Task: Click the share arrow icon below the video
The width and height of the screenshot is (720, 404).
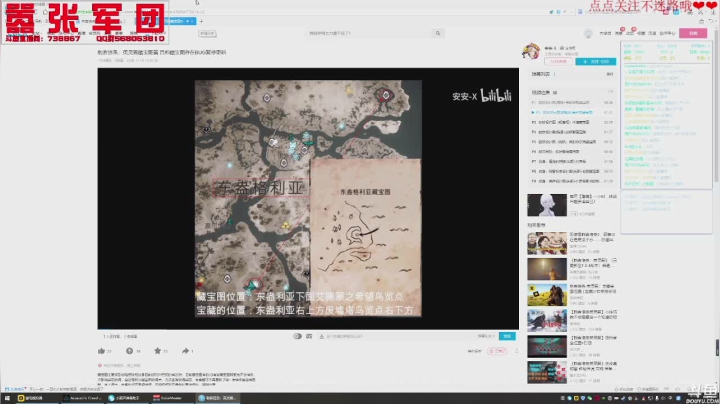Action: [186, 351]
